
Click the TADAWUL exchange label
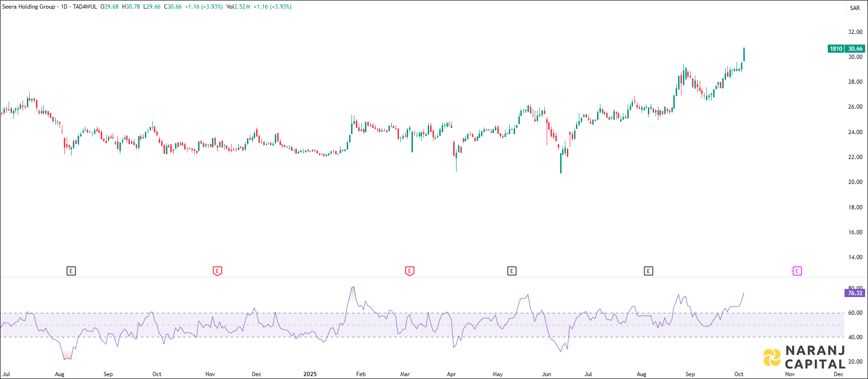pos(85,7)
